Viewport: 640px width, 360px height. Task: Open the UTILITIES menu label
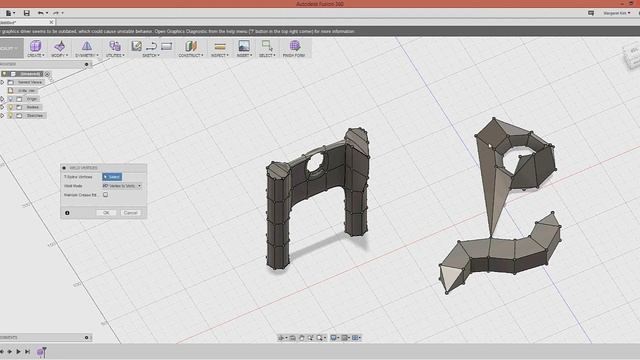(x=115, y=55)
